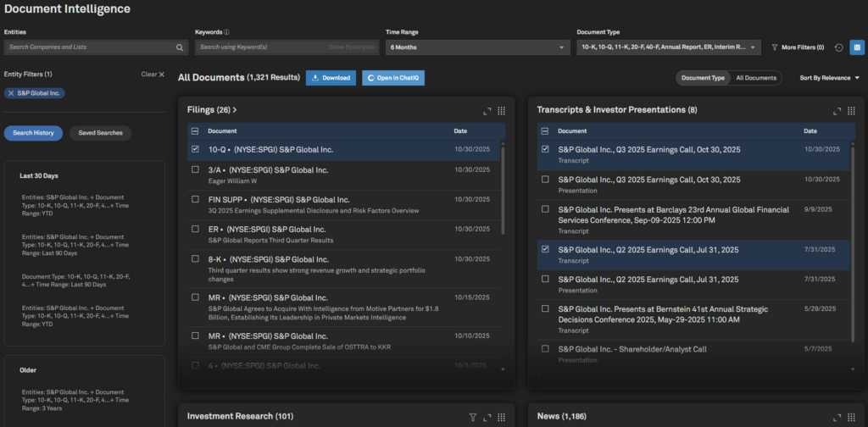Toggle select-all checkbox in Filings header
Image resolution: width=868 pixels, height=427 pixels.
[195, 131]
